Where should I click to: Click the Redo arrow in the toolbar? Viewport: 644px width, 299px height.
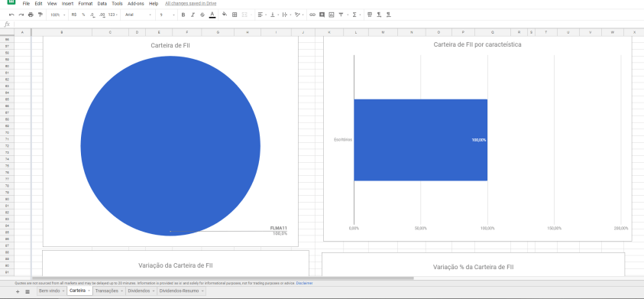coord(21,15)
